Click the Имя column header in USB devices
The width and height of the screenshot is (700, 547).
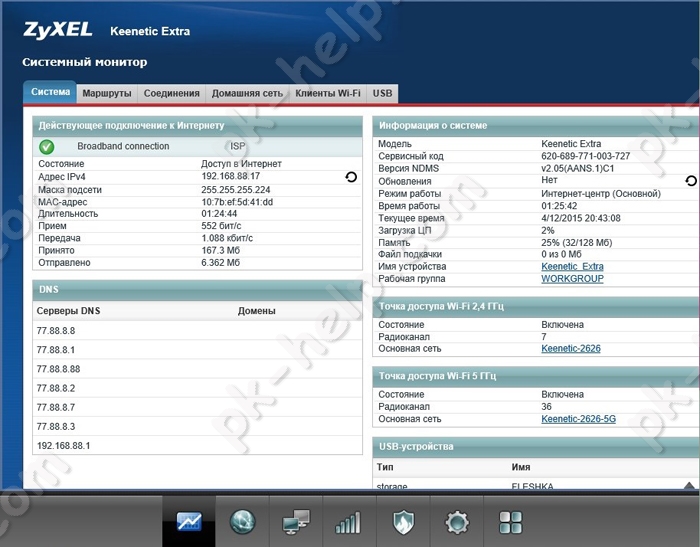pyautogui.click(x=521, y=467)
